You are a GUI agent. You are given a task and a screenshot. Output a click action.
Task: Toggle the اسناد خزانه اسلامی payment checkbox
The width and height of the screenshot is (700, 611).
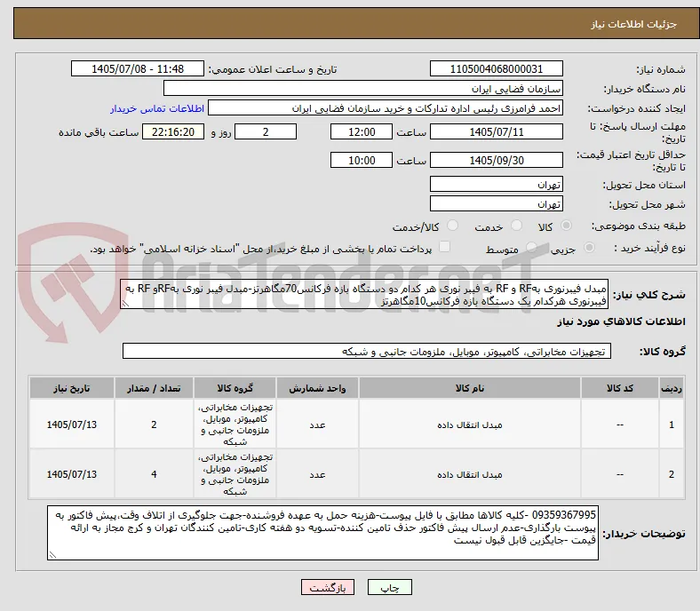(445, 247)
